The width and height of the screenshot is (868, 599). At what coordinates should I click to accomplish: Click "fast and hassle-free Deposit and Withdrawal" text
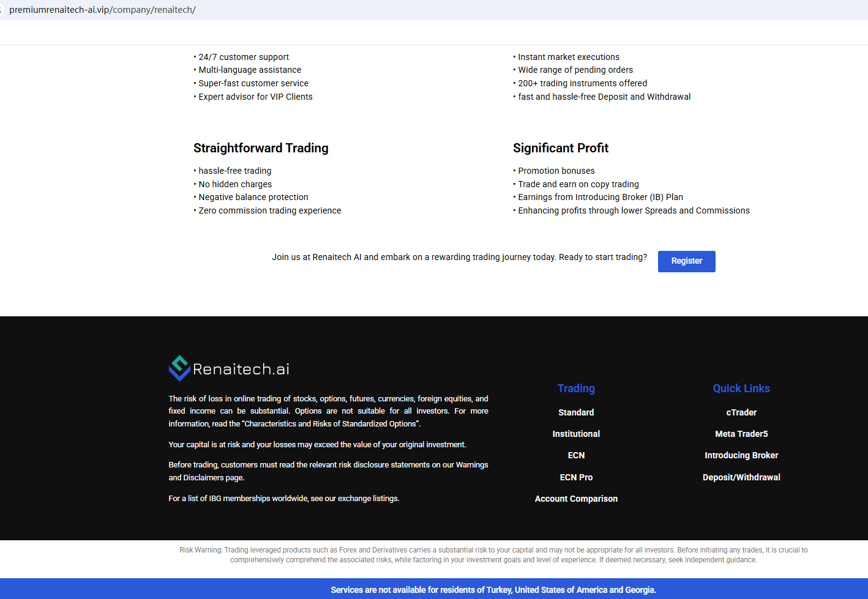coord(602,97)
